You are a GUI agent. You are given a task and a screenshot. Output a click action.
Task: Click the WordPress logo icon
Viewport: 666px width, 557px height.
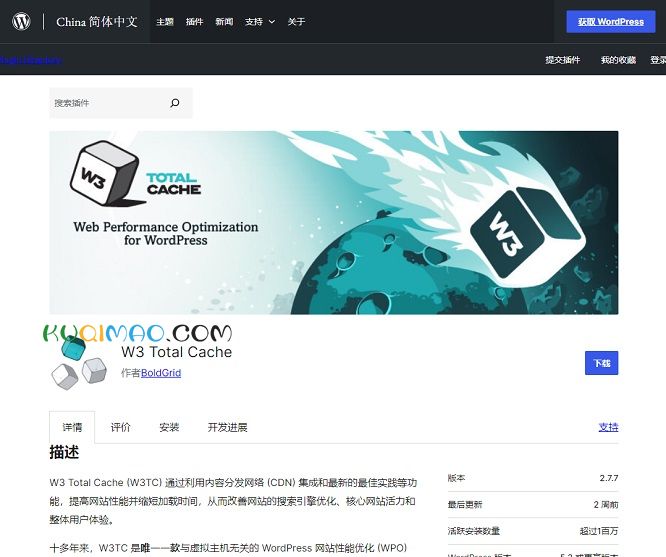pyautogui.click(x=21, y=21)
